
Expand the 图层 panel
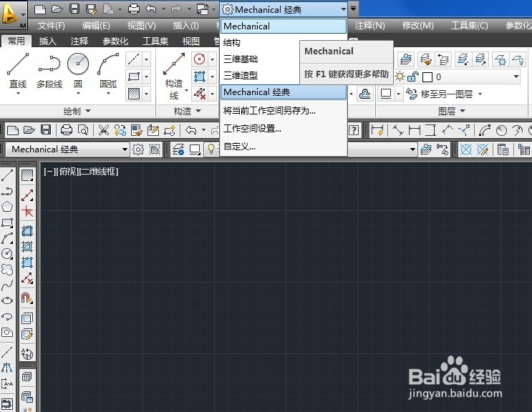452,111
